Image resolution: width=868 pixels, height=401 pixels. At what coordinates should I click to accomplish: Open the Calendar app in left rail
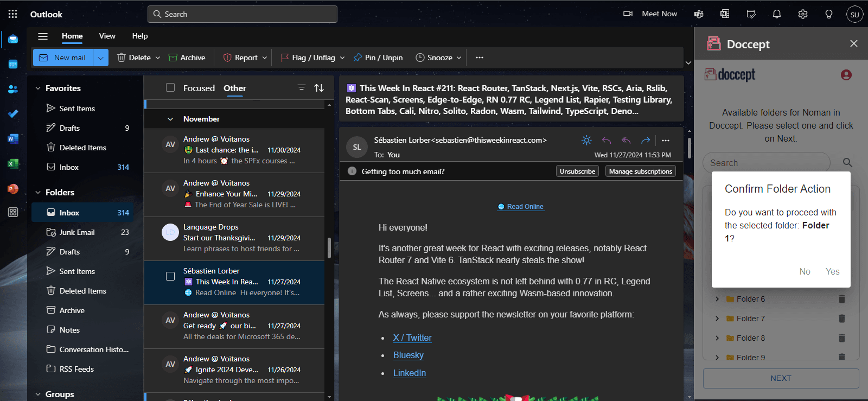click(x=13, y=64)
